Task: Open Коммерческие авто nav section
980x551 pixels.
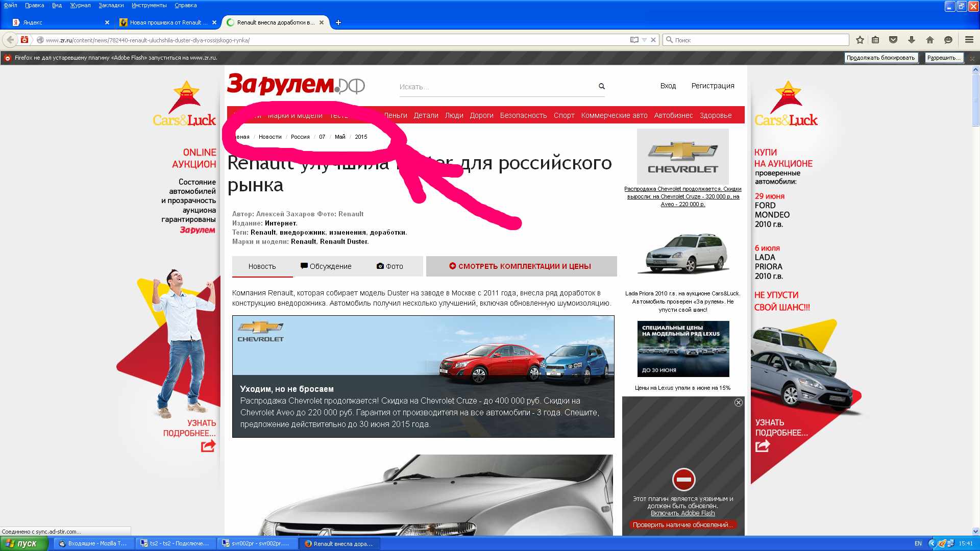Action: [x=614, y=115]
